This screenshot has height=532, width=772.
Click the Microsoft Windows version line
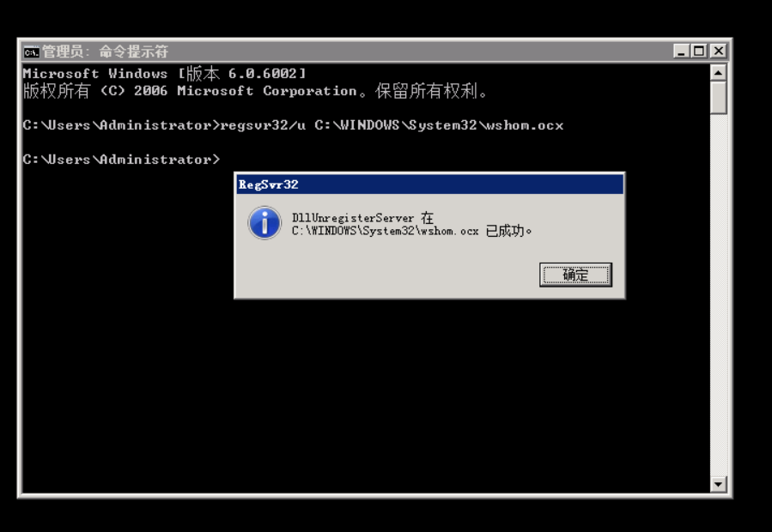[x=164, y=74]
